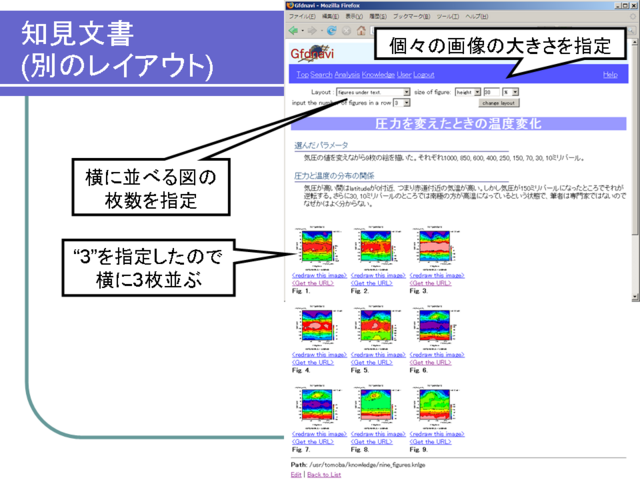
Task: Click the Gfdnavi logo
Action: tap(312, 53)
